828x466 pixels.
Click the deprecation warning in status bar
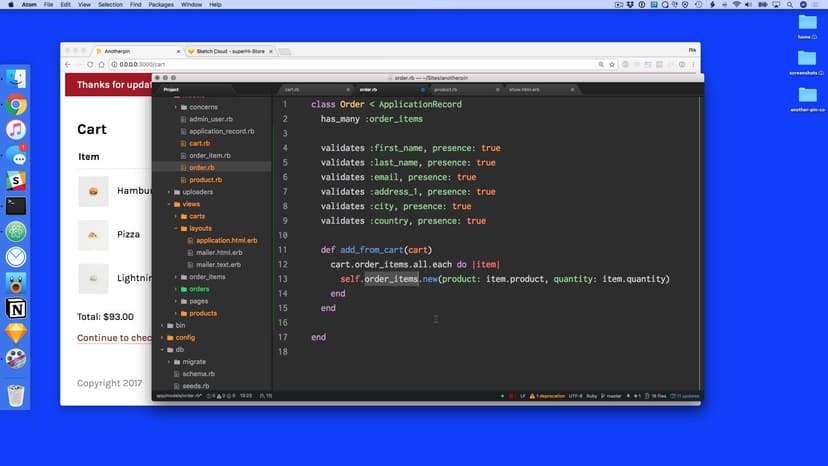click(x=545, y=396)
